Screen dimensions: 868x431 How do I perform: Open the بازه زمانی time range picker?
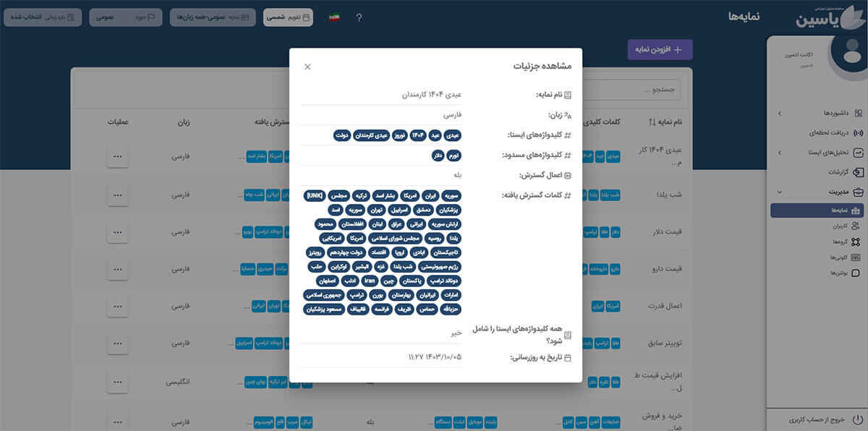click(x=42, y=17)
